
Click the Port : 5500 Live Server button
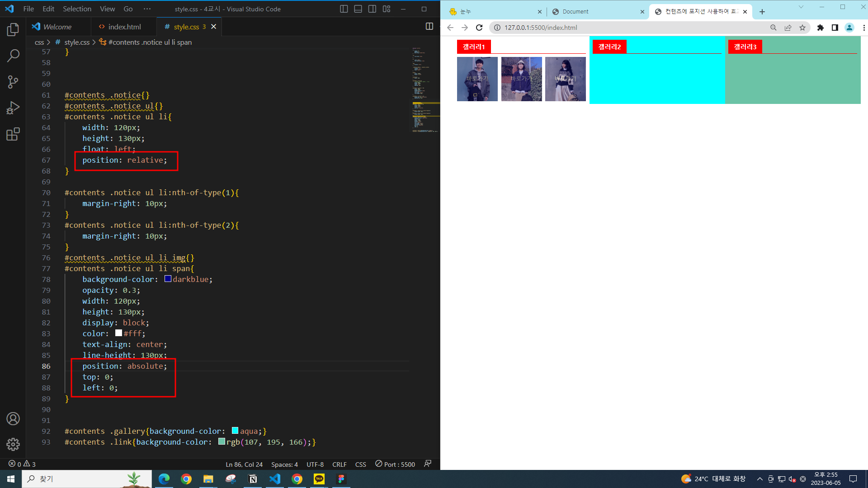click(x=395, y=465)
